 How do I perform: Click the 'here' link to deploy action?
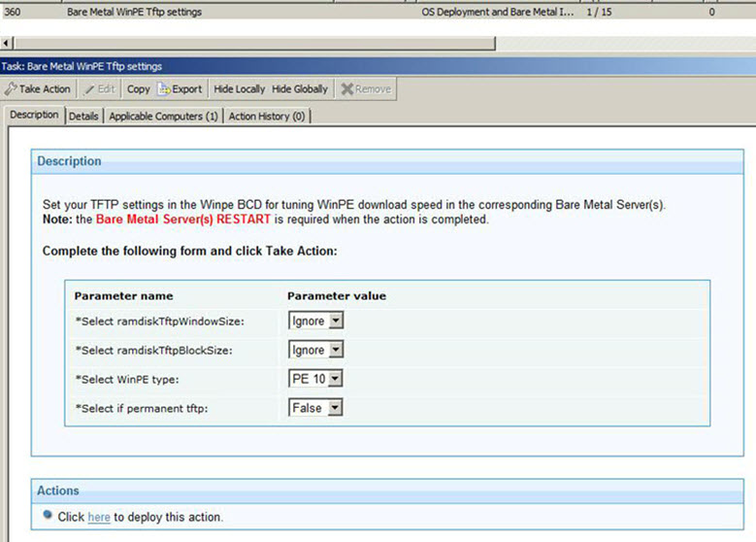click(x=99, y=517)
